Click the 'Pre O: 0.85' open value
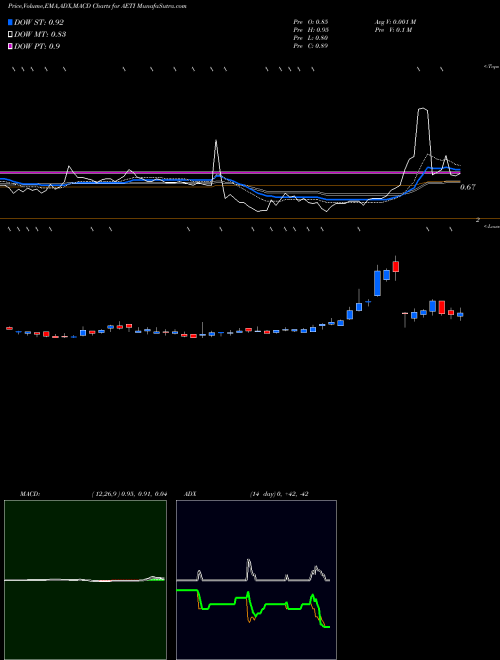The width and height of the screenshot is (500, 660). [x=311, y=22]
